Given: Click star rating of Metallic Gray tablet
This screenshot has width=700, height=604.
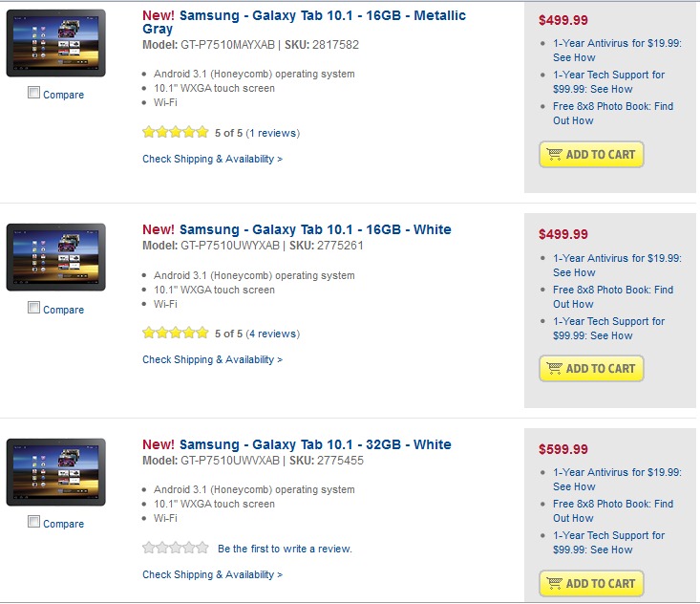Looking at the screenshot, I should pos(175,133).
